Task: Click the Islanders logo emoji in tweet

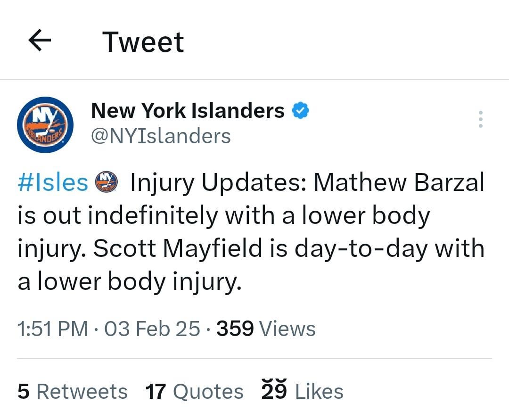Action: click(105, 181)
